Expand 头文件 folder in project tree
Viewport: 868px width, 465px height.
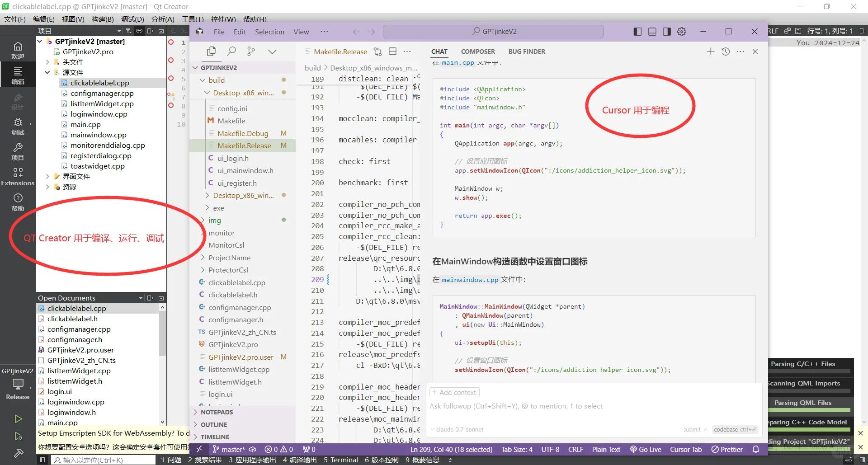tap(47, 62)
